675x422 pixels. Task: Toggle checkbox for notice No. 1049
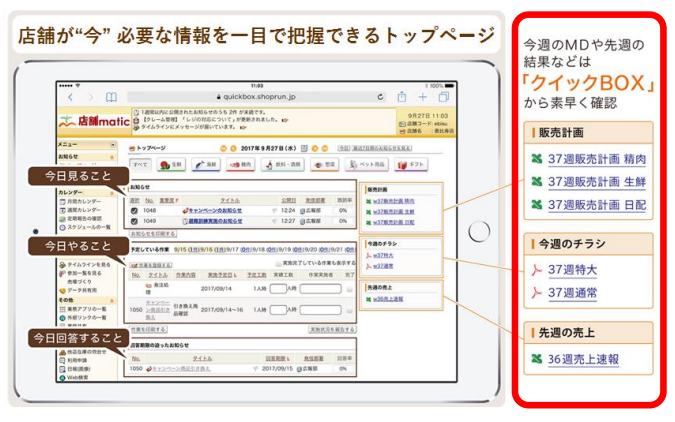(x=134, y=221)
